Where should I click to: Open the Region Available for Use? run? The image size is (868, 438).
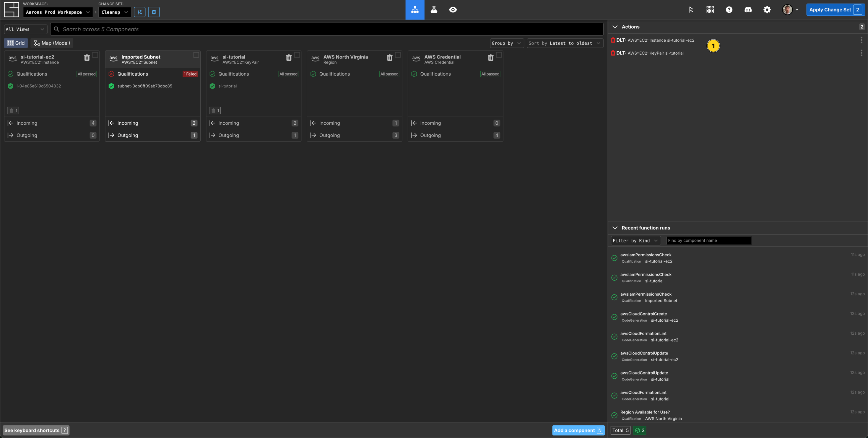tap(738, 416)
